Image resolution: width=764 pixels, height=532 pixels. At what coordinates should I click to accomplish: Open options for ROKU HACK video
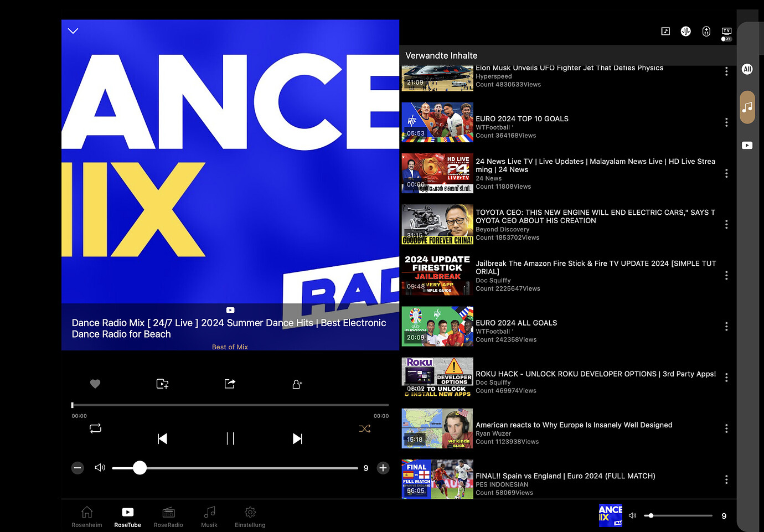click(x=726, y=378)
